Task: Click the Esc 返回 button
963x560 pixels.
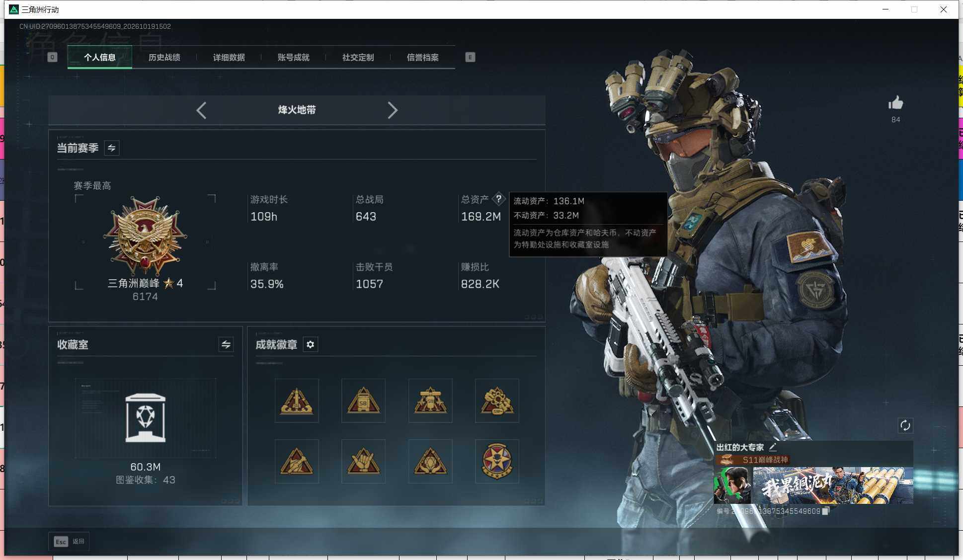Action: 69,541
